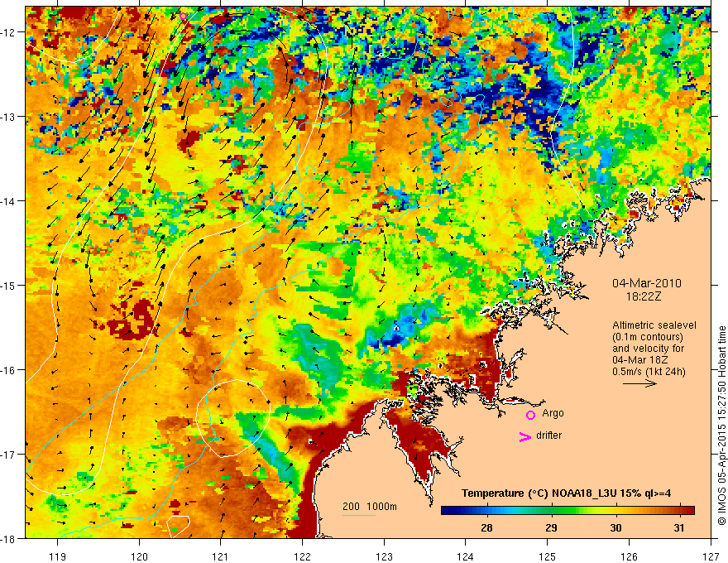
Task: Click the color bar value '28'
Action: click(x=486, y=527)
